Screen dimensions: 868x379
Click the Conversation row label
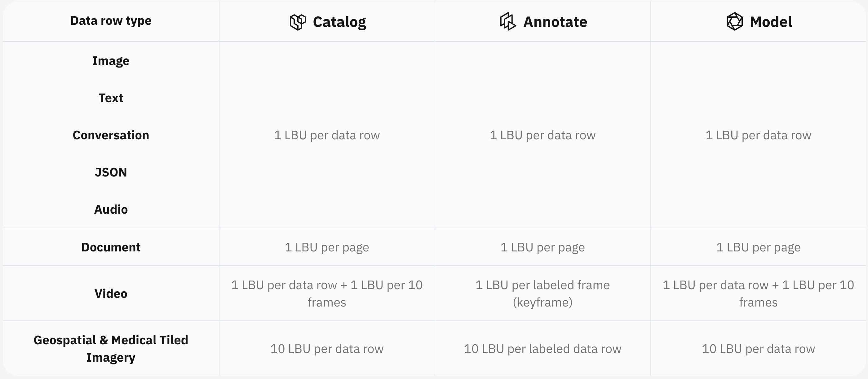(x=111, y=135)
